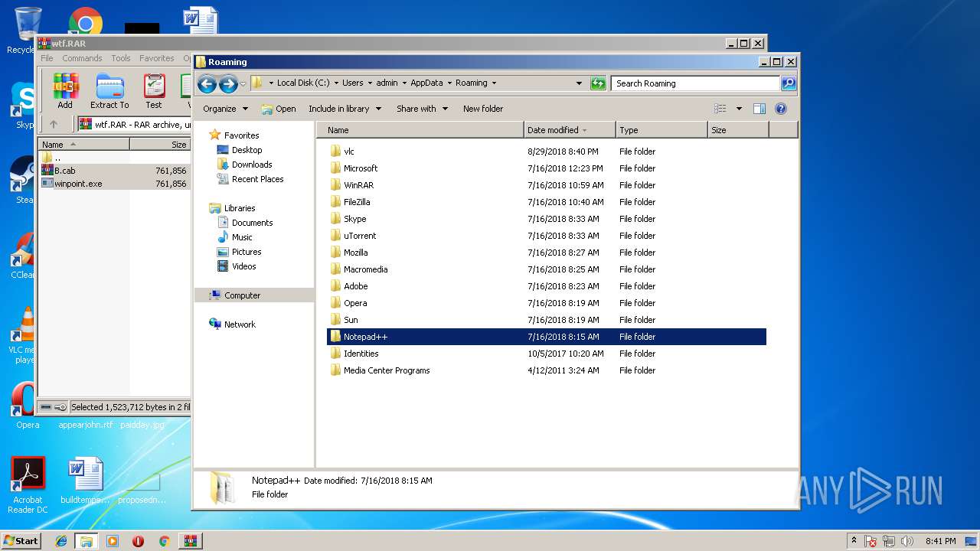Click the Chrome icon on the taskbar
980x551 pixels.
164,541
